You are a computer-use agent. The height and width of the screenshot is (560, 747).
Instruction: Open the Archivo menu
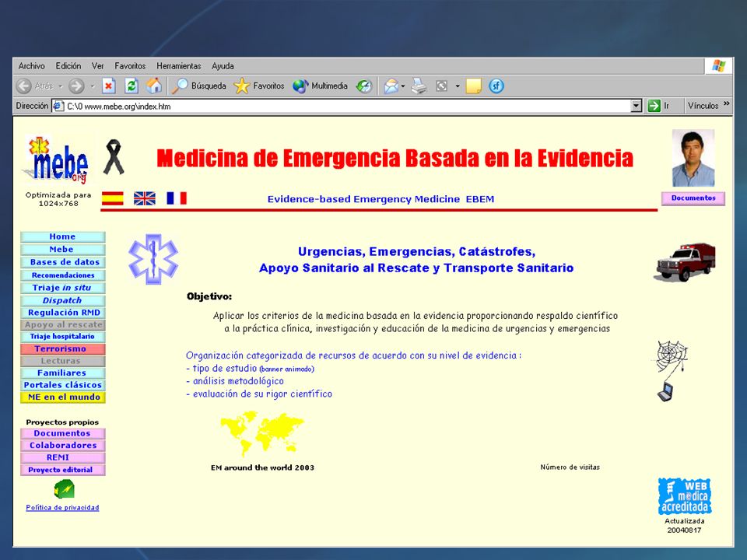[x=31, y=66]
